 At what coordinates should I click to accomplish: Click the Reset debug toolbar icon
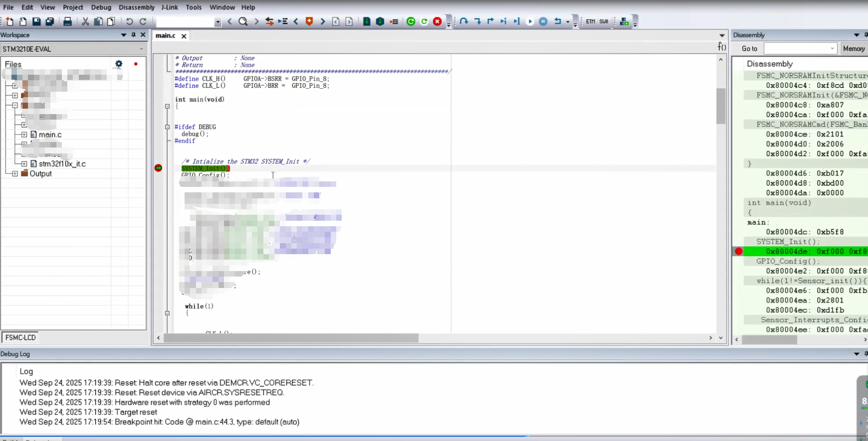(x=557, y=21)
